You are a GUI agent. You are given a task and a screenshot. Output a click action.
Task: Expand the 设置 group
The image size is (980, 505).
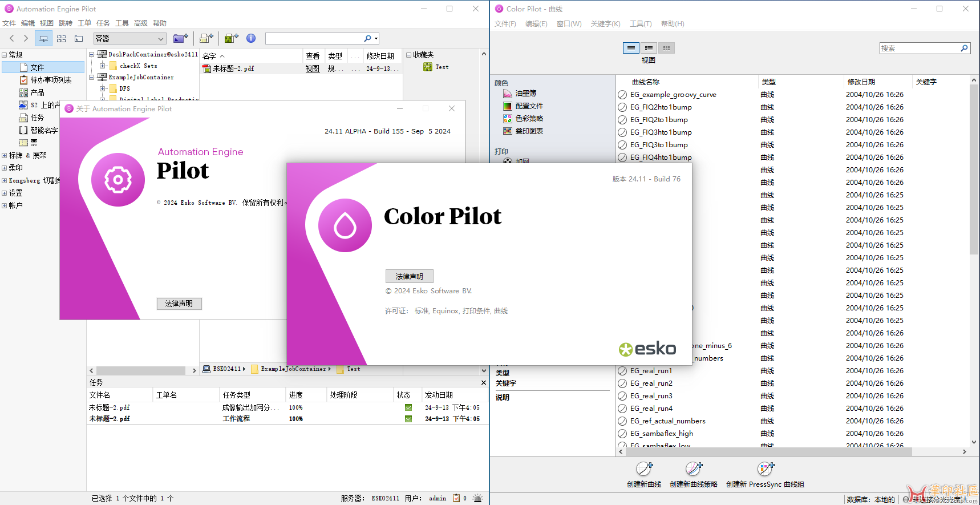coord(5,193)
